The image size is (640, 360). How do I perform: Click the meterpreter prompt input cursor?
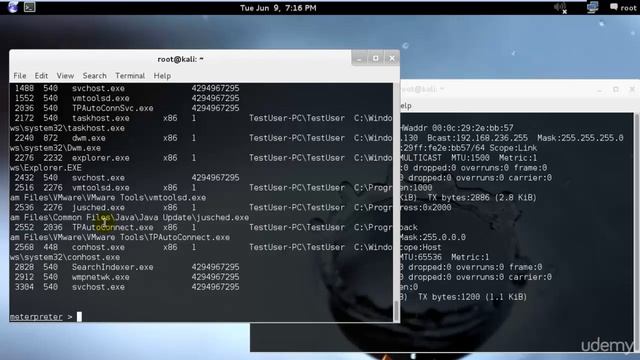tap(79, 317)
